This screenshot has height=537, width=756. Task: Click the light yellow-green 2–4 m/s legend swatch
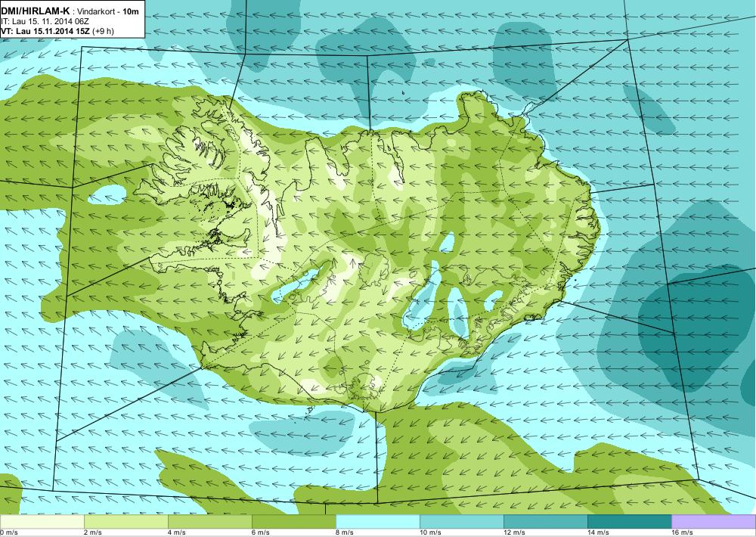(125, 522)
